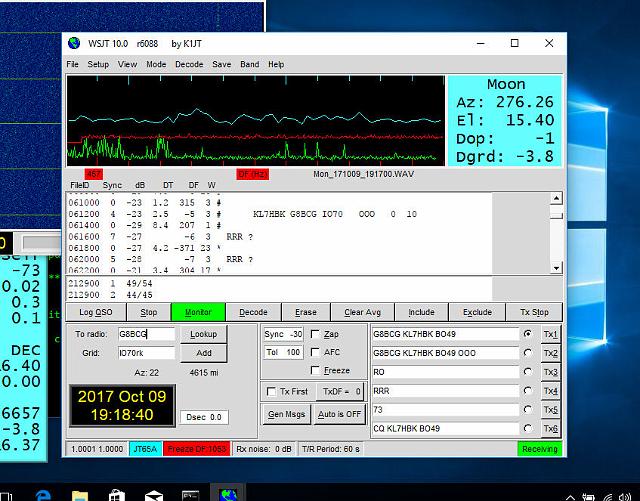
Task: Click the RO message field
Action: coord(445,372)
